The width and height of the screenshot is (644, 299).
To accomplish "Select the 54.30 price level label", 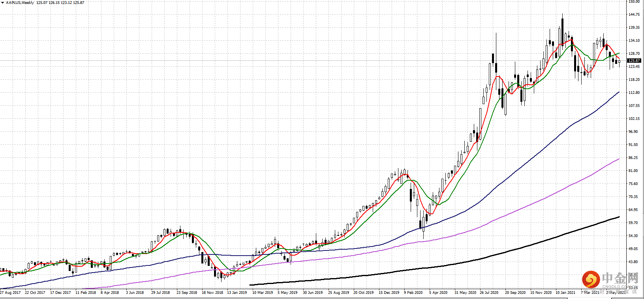I will (x=633, y=236).
